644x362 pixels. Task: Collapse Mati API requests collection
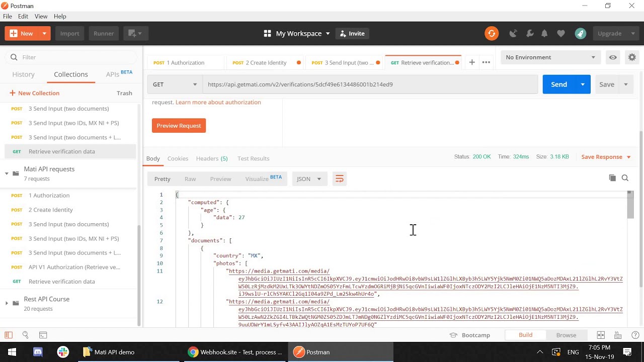(7, 173)
